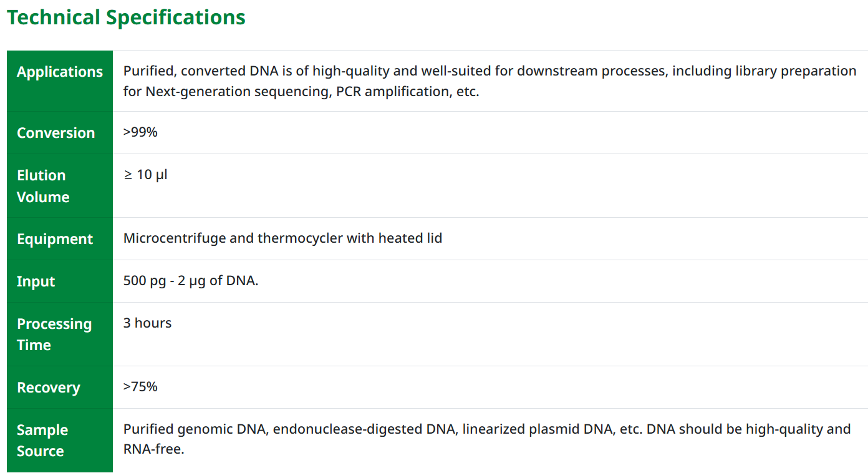This screenshot has height=473, width=868.
Task: Click the text mentioning Next-generation sequencing
Action: click(234, 92)
